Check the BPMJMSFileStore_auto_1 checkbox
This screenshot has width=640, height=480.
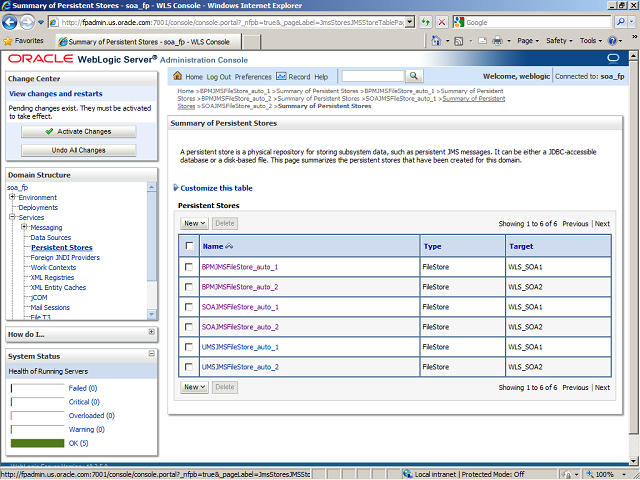(x=189, y=267)
